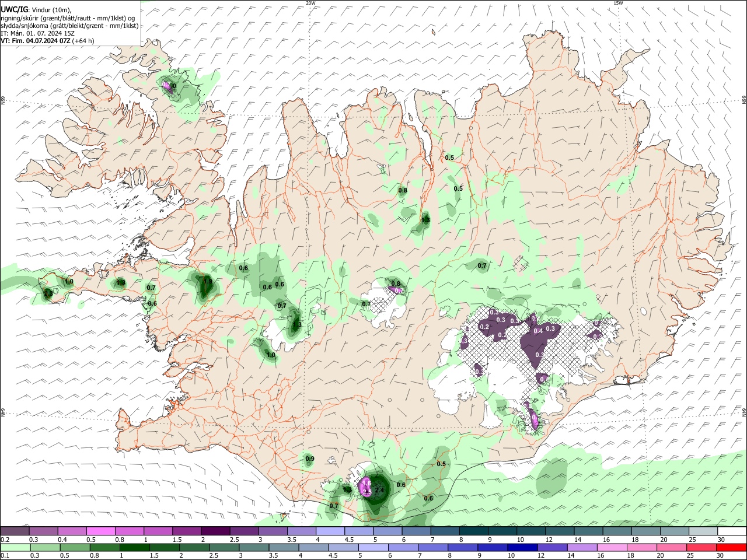
Task: Click the 15W longitude label on the top edge
Action: coord(617,3)
